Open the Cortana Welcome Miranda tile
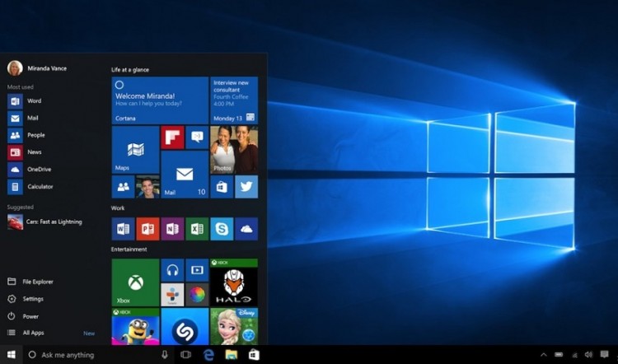Image resolution: width=618 pixels, height=364 pixels. 160,100
